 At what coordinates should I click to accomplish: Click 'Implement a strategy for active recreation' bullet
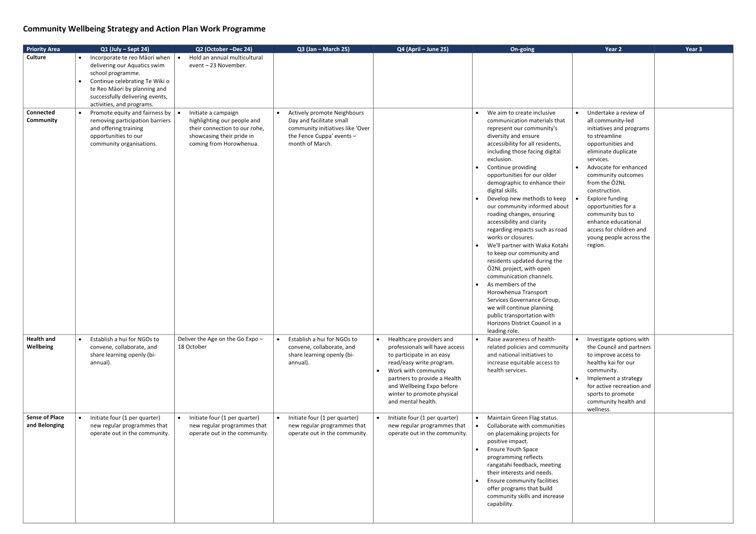coord(619,394)
